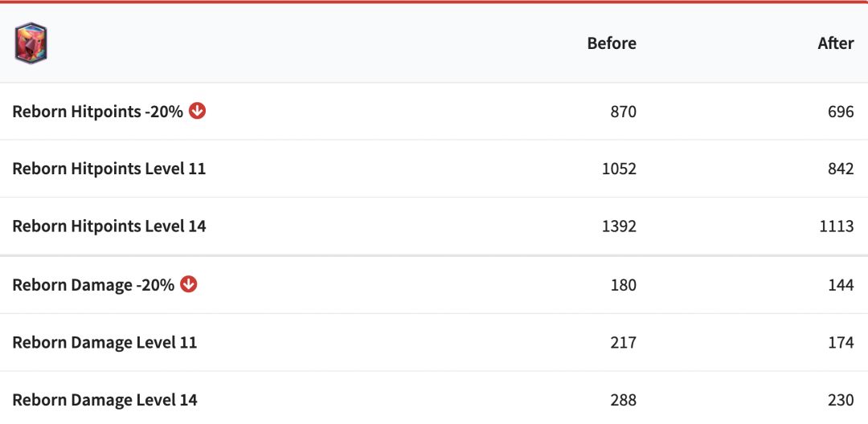The image size is (868, 424).
Task: Click the After damage value 174
Action: click(x=841, y=342)
